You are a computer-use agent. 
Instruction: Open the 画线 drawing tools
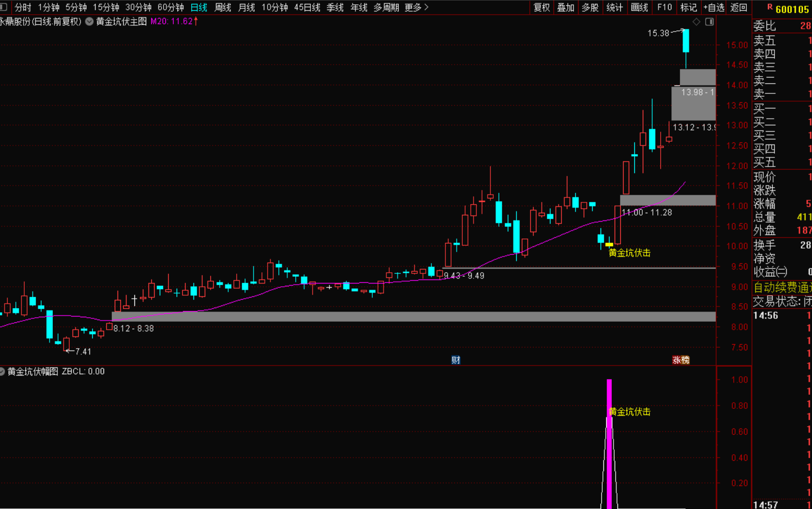[639, 7]
